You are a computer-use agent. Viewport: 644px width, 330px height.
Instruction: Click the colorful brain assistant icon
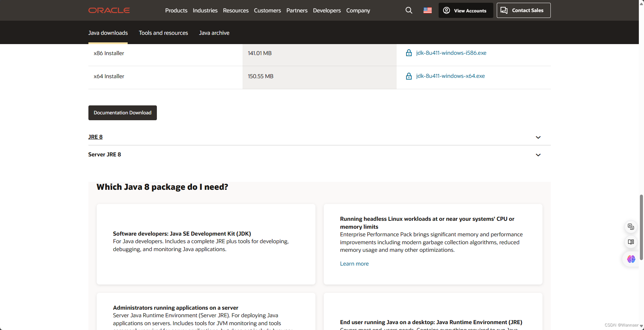[x=631, y=259]
